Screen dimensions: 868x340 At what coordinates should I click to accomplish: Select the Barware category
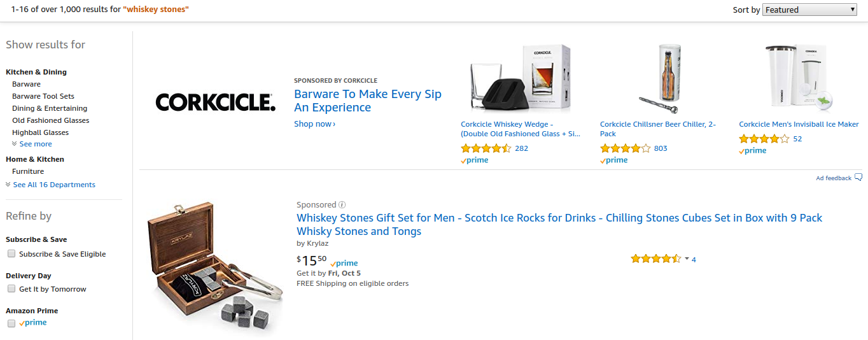point(26,84)
